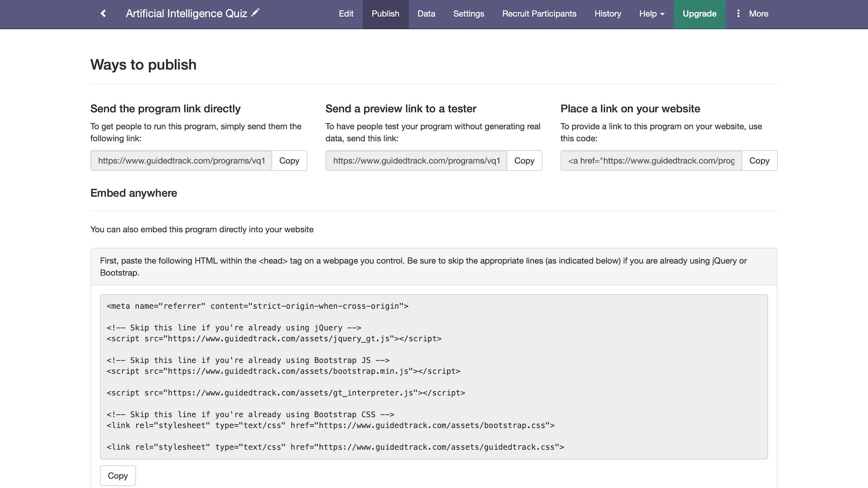The width and height of the screenshot is (868, 488).
Task: Click the Artificial Intelligence Quiz title
Action: pyautogui.click(x=186, y=14)
